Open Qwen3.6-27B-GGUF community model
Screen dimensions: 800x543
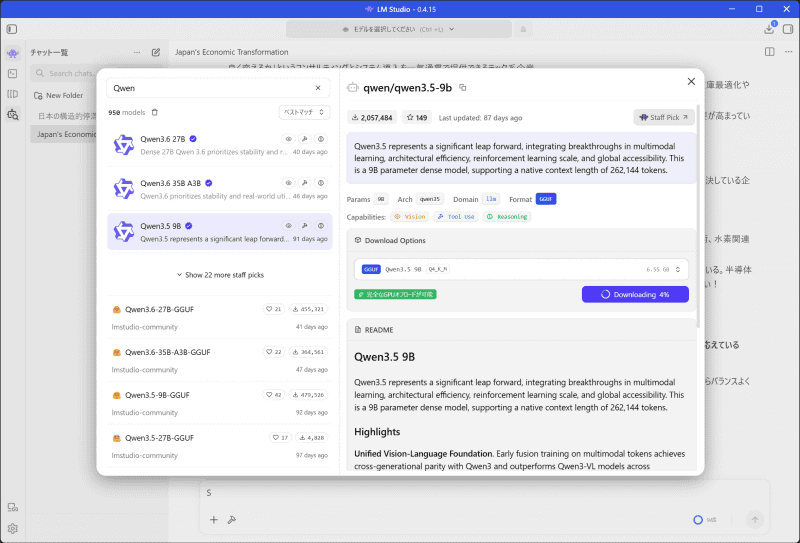coord(220,317)
